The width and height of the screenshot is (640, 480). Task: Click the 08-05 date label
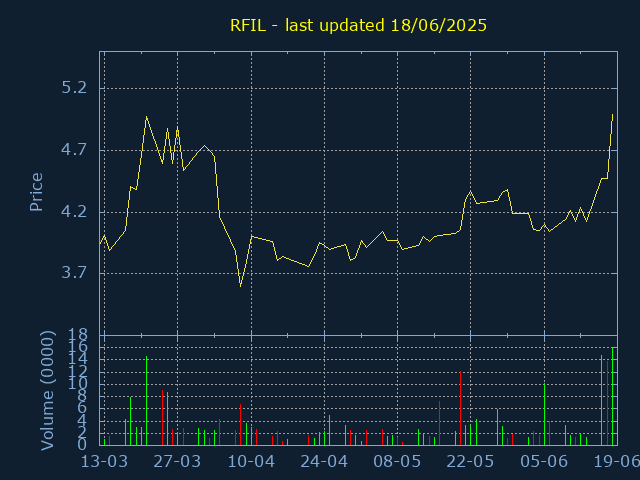tap(397, 462)
